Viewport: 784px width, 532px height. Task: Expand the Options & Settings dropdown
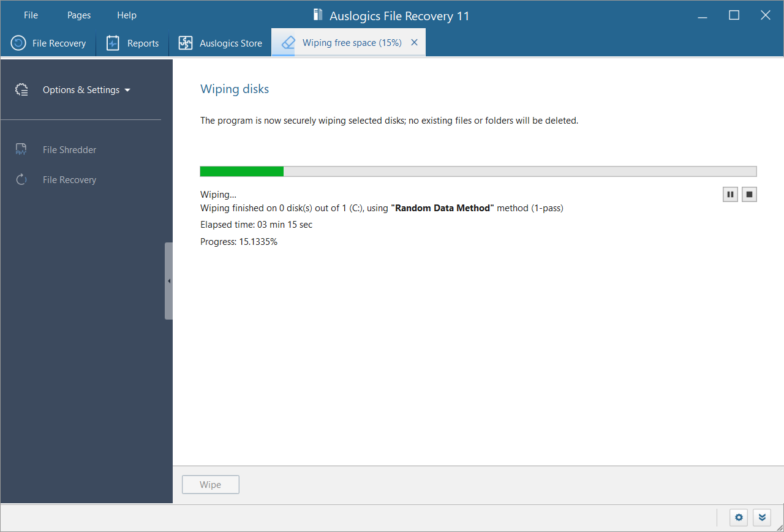tap(86, 90)
